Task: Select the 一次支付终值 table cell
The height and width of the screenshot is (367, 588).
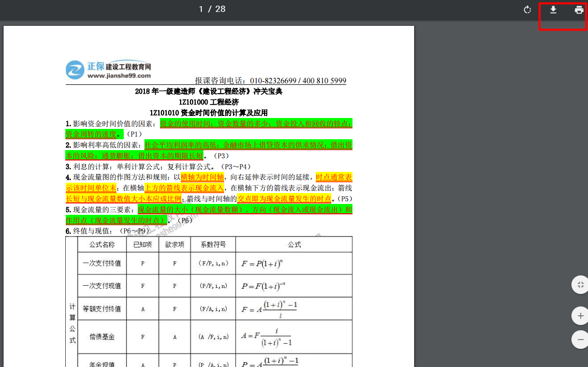Action: 102,263
